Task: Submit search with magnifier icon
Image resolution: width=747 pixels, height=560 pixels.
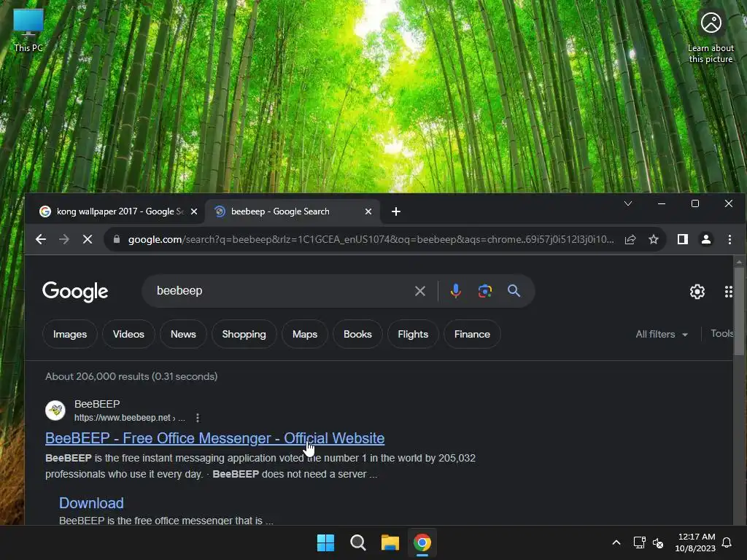Action: [514, 290]
